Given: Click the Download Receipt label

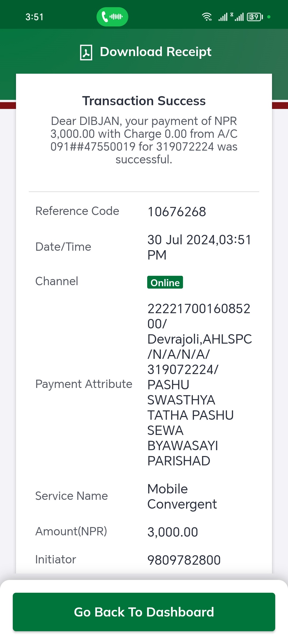Looking at the screenshot, I should 156,52.
